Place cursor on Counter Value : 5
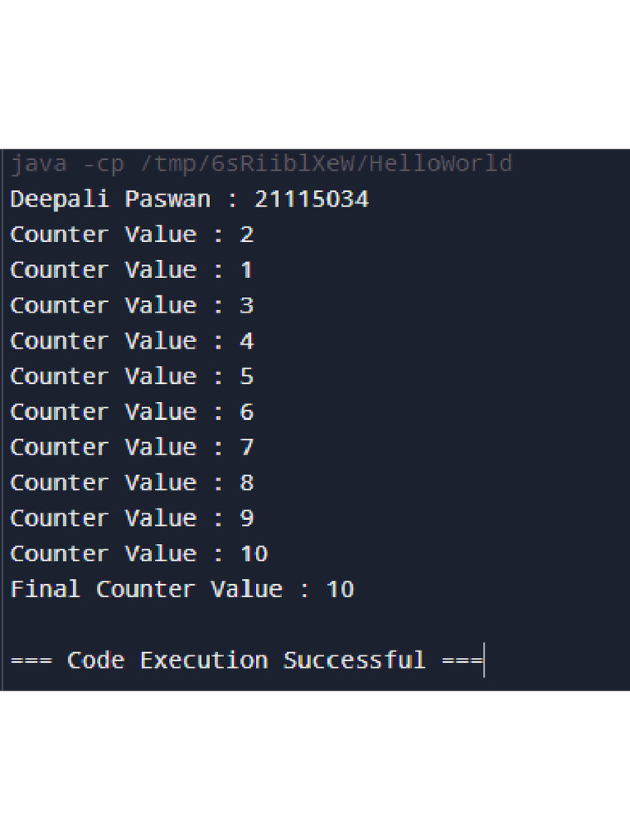630x840 pixels. coord(131,377)
